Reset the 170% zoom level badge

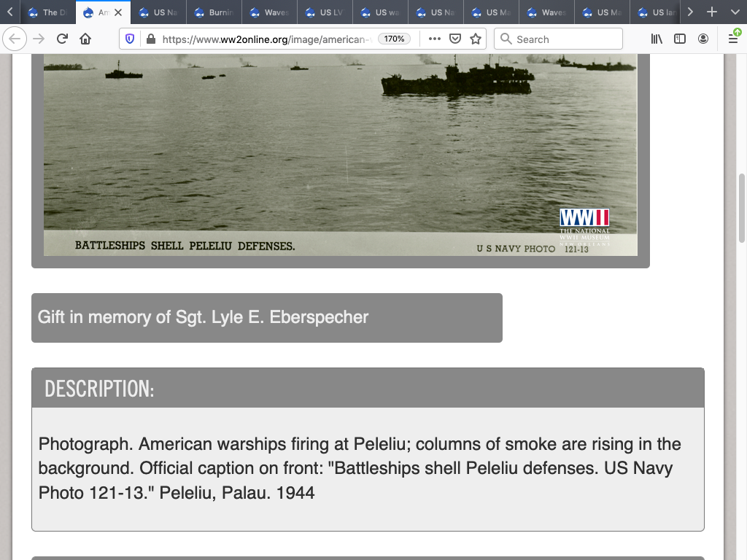coord(395,39)
